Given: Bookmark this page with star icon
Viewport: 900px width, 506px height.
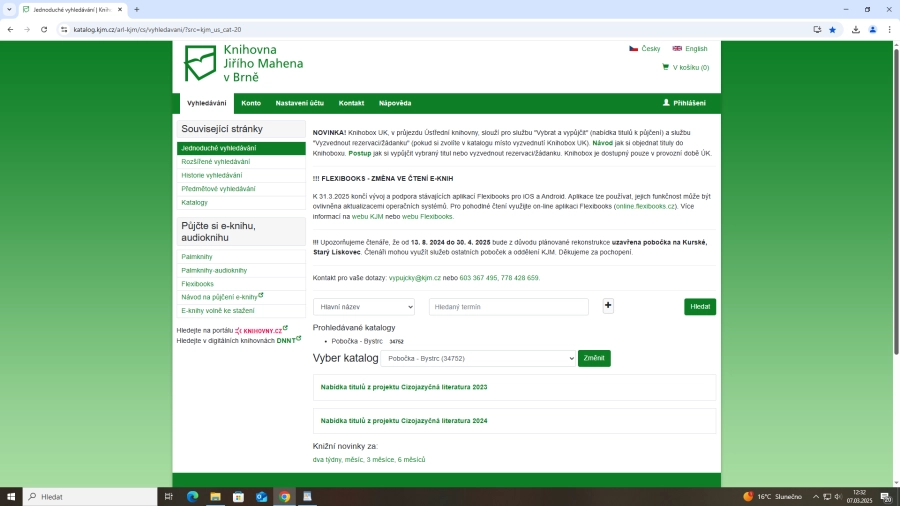Looking at the screenshot, I should [832, 29].
